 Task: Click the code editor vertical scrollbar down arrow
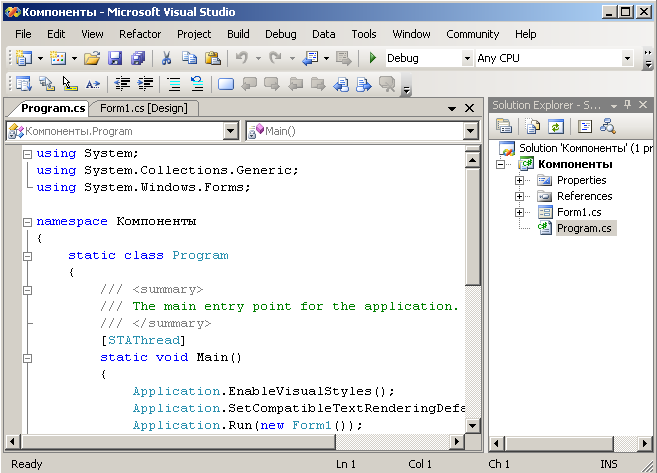pos(472,426)
